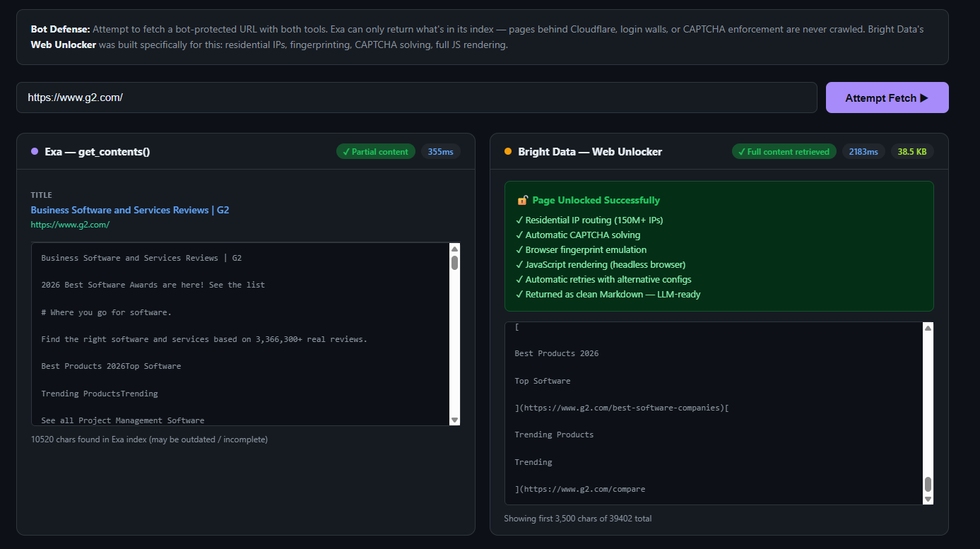Click the unlocked padlock icon in success banner
The image size is (980, 549).
523,201
